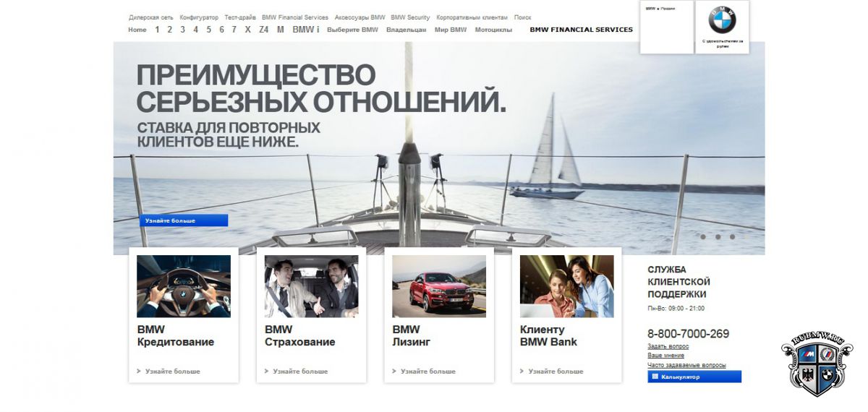The image size is (868, 412).
Task: Select the 2 series nav item
Action: [x=169, y=30]
